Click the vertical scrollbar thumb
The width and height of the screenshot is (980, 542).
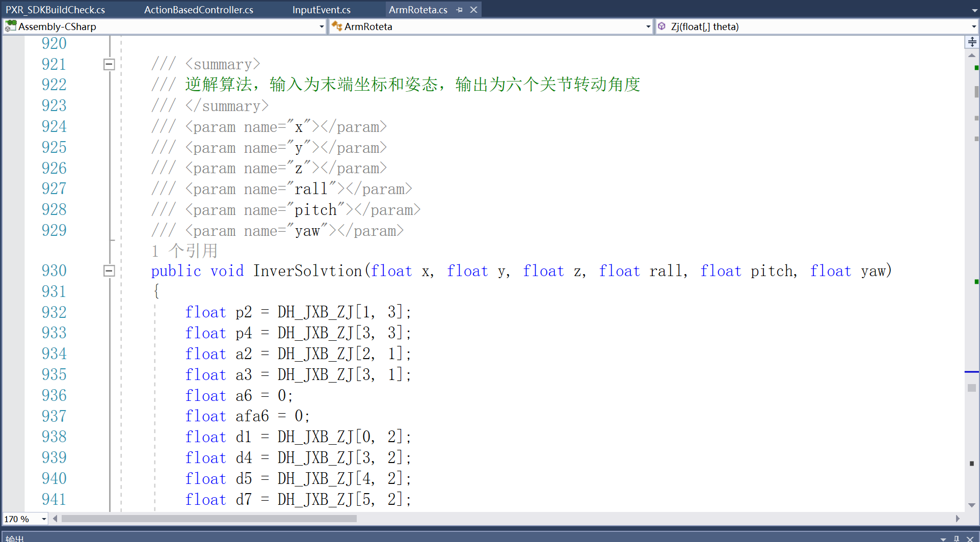tap(972, 388)
